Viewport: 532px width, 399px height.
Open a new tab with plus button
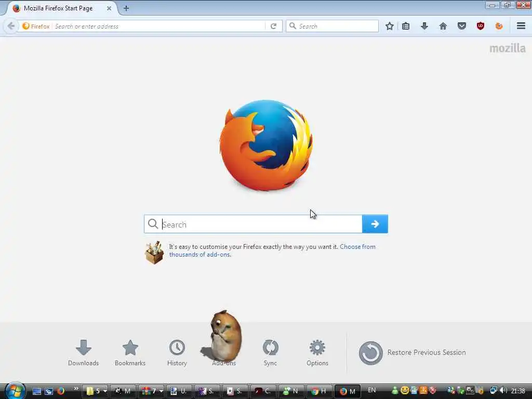126,8
